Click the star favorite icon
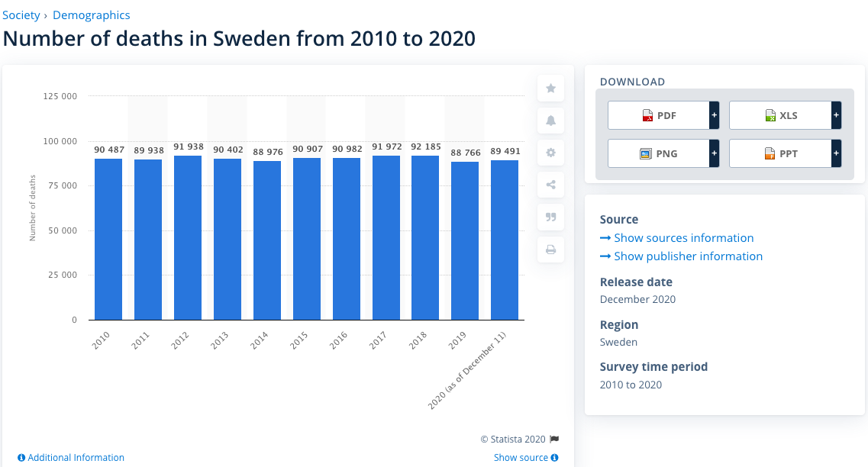868x467 pixels. (550, 89)
